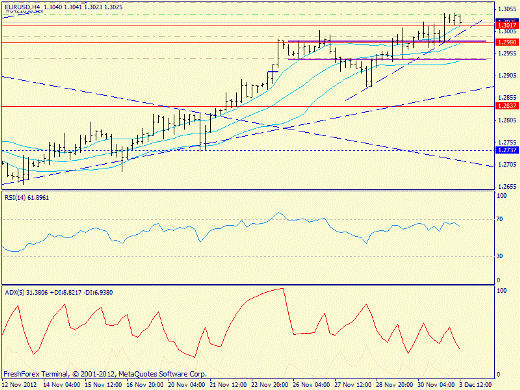Click the RSI 70 level label
This screenshot has width=520, height=390.
(x=500, y=219)
